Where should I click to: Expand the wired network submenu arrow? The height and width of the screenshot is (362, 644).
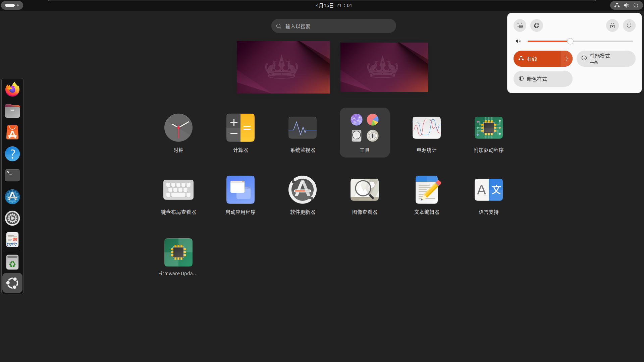[x=567, y=59]
